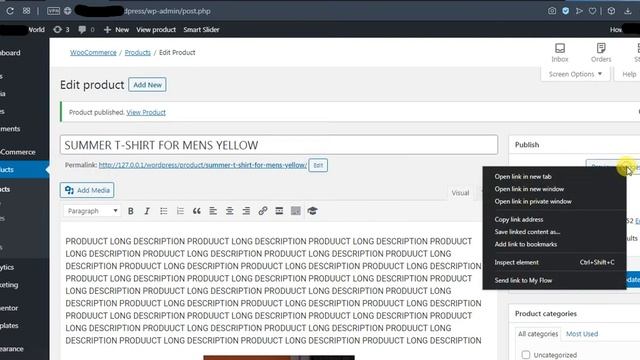Open browser downloads icon

point(628,11)
